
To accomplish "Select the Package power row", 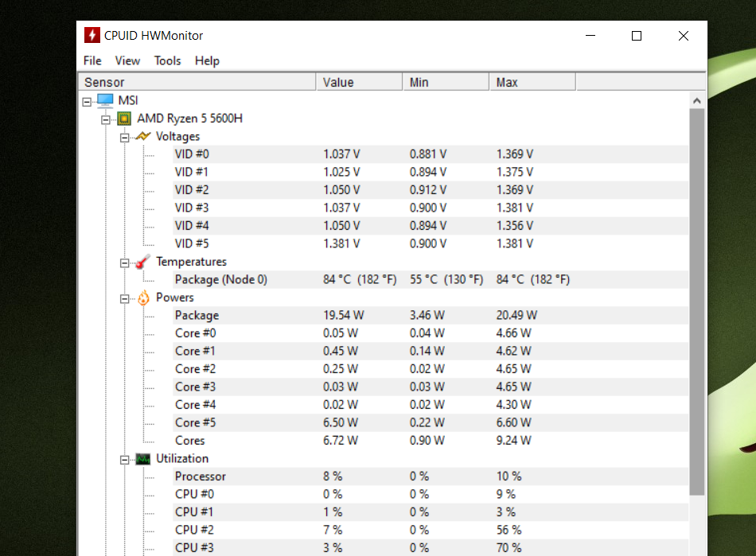I will [x=431, y=315].
